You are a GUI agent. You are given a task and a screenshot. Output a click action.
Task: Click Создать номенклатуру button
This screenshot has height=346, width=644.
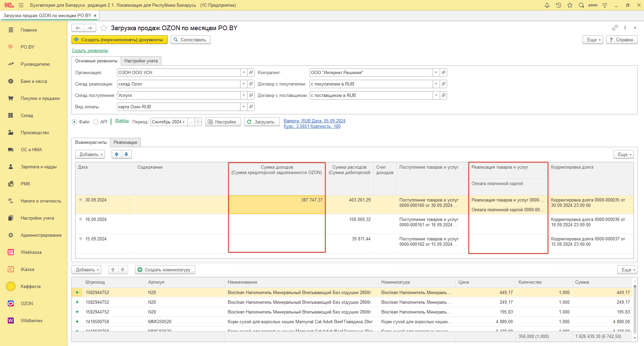(x=165, y=270)
